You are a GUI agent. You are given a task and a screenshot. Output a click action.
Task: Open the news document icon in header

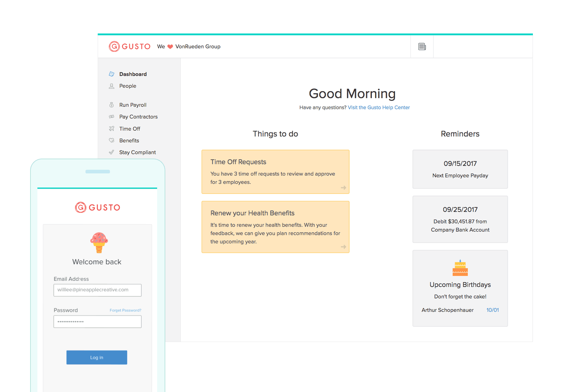(x=422, y=46)
